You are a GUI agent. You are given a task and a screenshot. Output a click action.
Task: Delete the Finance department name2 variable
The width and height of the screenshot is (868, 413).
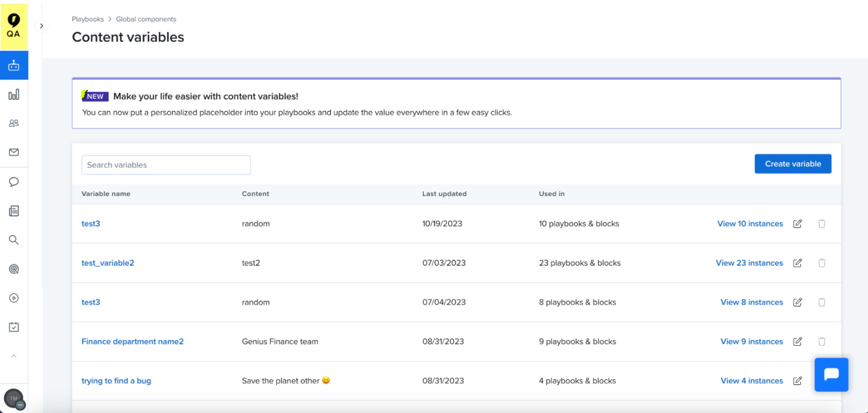822,341
